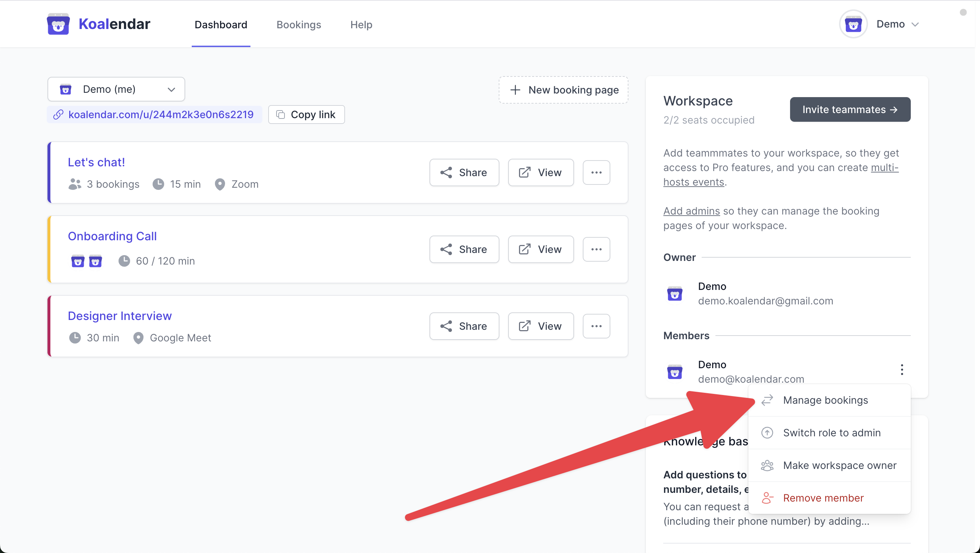
Task: Share the Let's chat! booking page
Action: pyautogui.click(x=464, y=172)
